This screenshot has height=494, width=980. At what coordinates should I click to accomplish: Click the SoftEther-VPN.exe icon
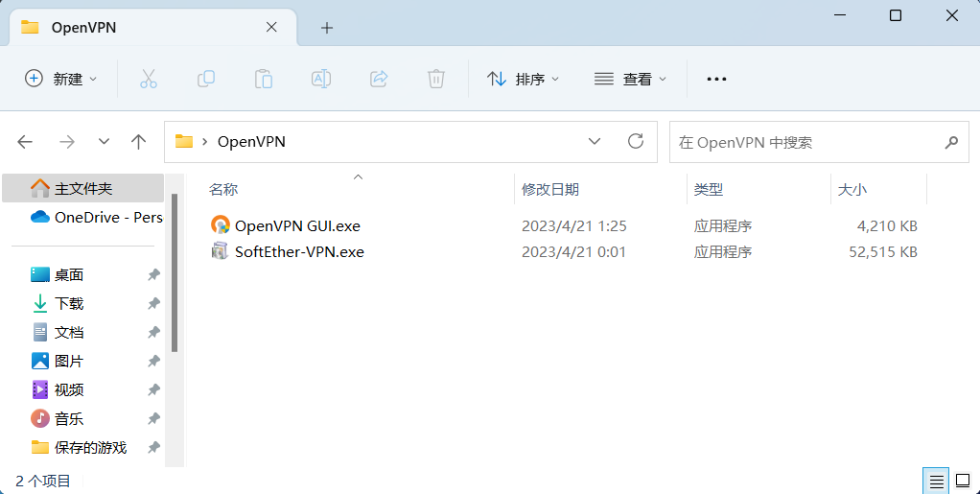click(x=220, y=251)
